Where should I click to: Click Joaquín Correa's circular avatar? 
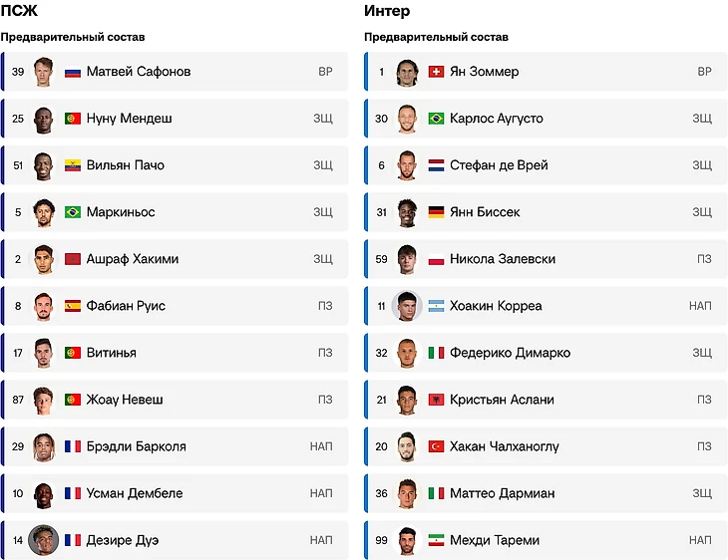(x=407, y=306)
